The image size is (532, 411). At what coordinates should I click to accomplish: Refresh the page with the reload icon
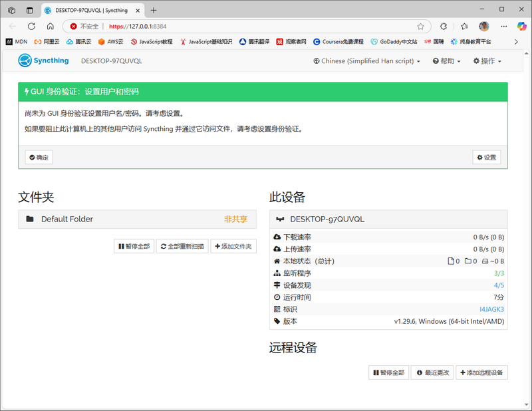coord(31,27)
